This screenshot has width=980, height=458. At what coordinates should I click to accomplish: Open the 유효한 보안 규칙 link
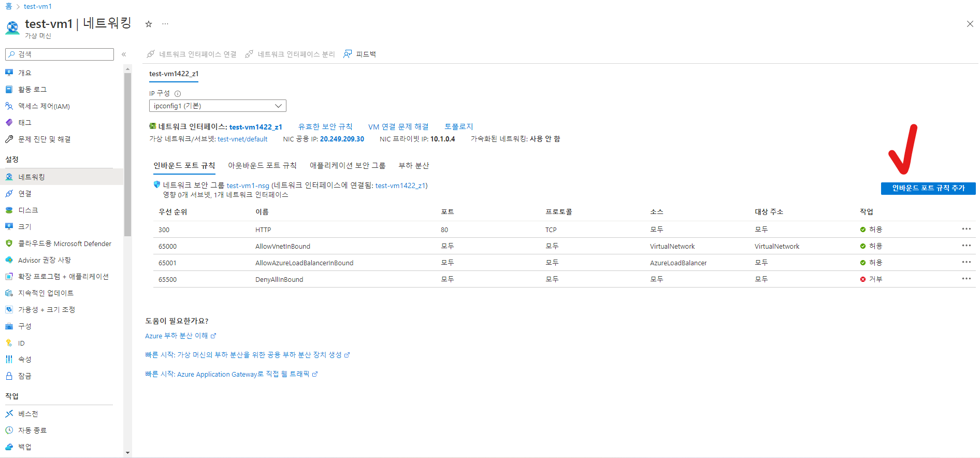pos(325,126)
